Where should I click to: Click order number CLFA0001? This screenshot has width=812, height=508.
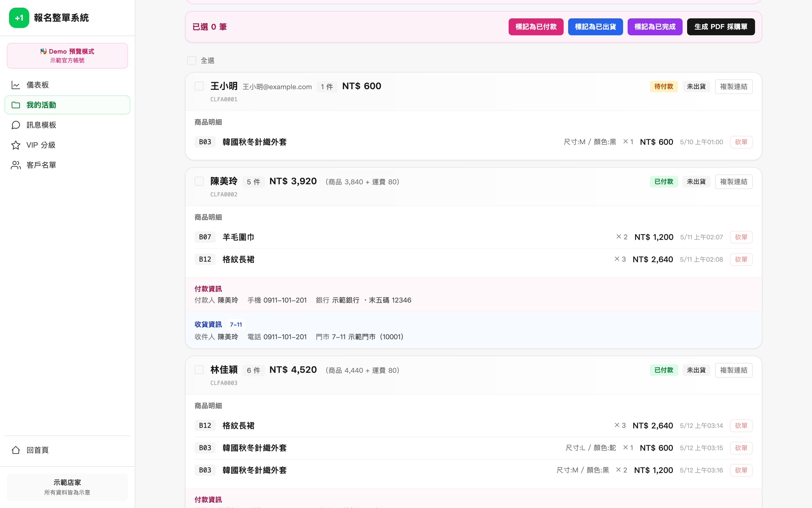tap(224, 99)
